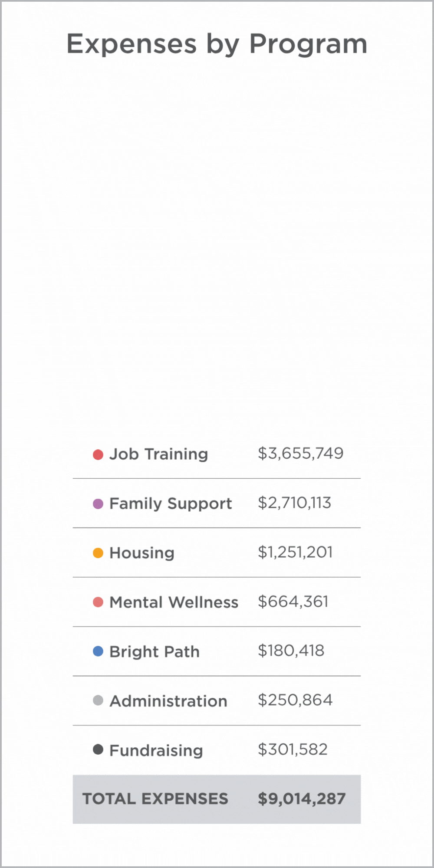Click the $2,710,113 Family Support amount
The height and width of the screenshot is (868, 434).
(294, 503)
